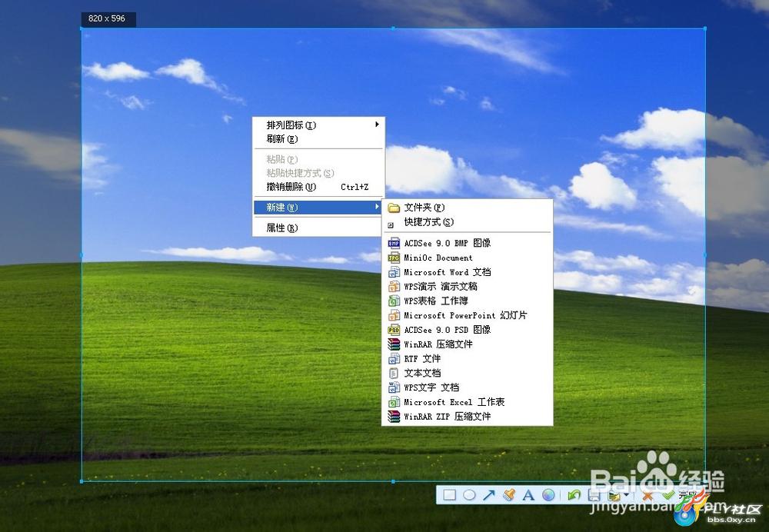Choose 撤销删除 from the context menu

318,187
